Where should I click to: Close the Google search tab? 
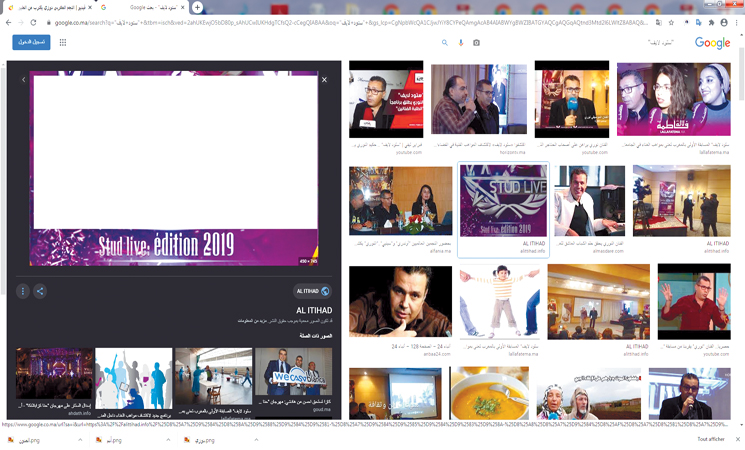(x=182, y=8)
